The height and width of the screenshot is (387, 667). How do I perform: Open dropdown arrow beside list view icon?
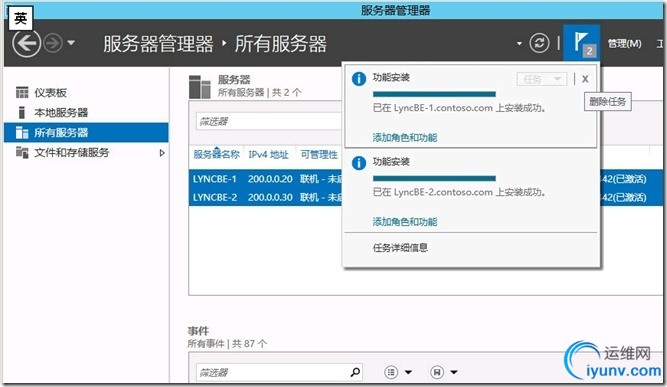pyautogui.click(x=408, y=373)
